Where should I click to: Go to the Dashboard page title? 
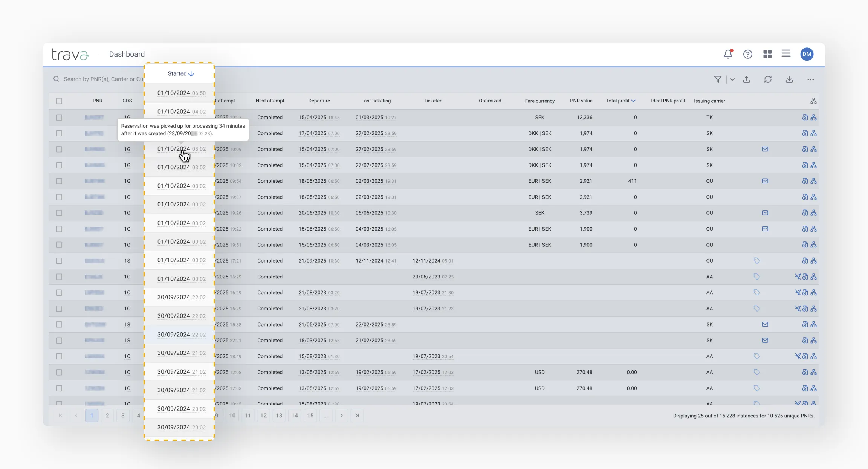127,54
